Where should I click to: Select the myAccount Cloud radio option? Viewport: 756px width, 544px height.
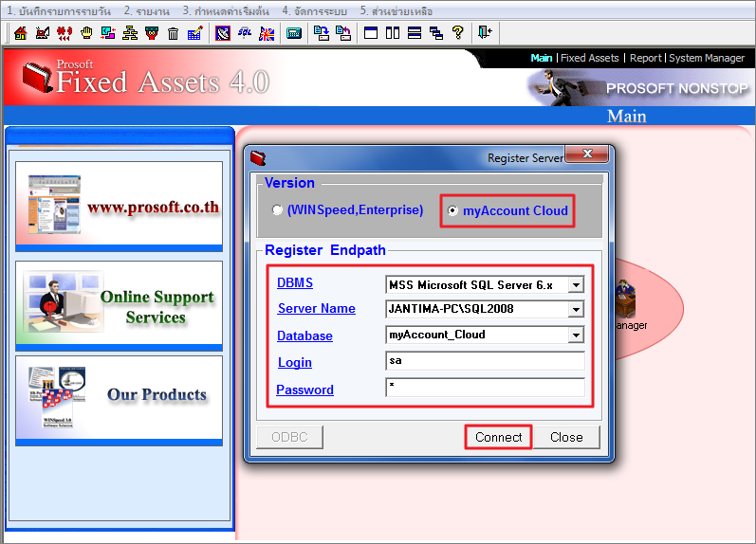(452, 210)
